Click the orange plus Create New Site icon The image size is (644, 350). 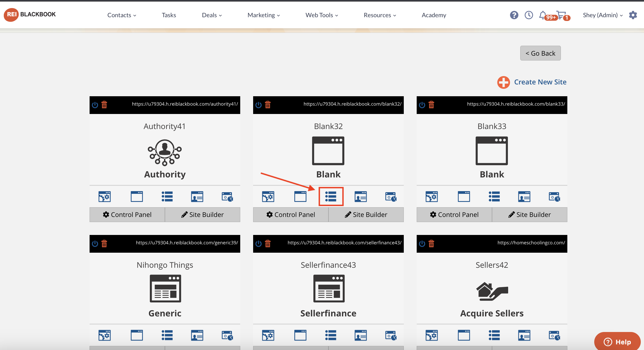[x=504, y=82]
